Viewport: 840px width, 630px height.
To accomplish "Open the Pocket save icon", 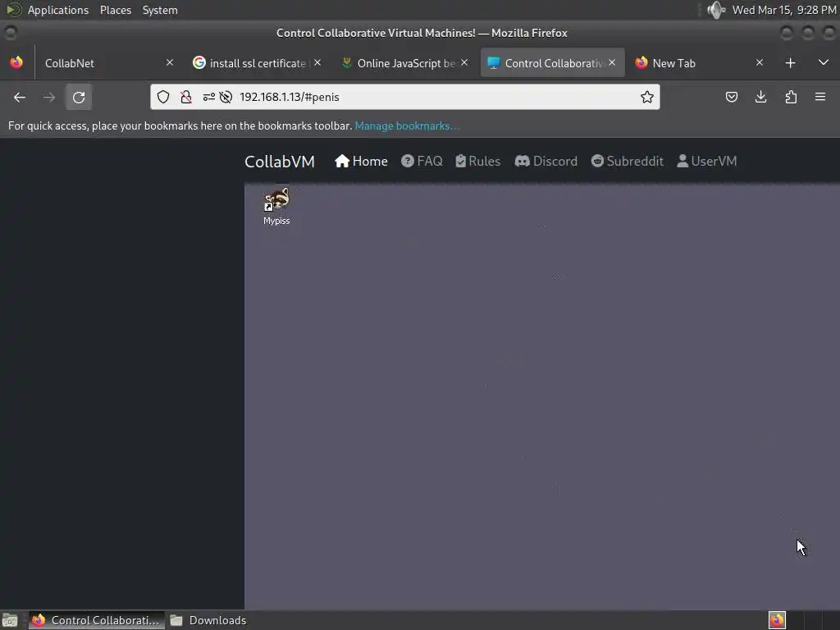I will pos(731,97).
